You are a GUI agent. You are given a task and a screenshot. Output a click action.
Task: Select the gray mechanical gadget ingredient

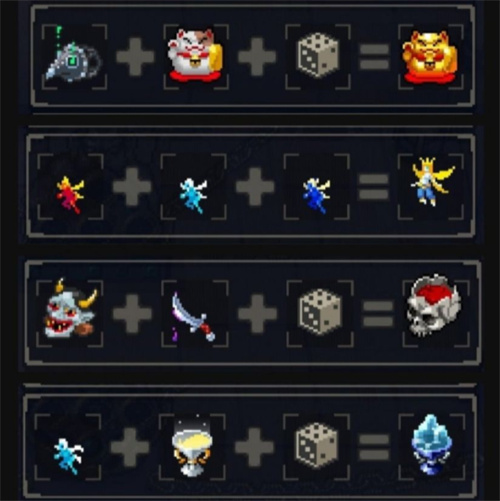coord(73,57)
